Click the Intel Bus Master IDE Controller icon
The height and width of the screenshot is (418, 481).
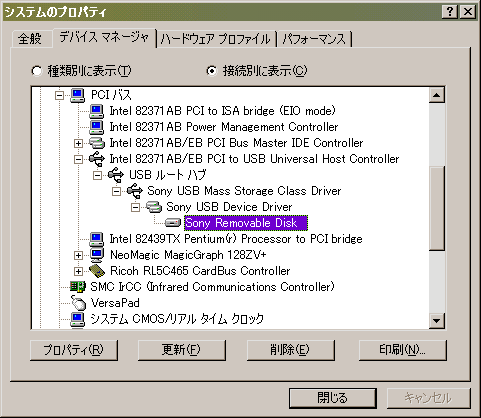point(97,143)
